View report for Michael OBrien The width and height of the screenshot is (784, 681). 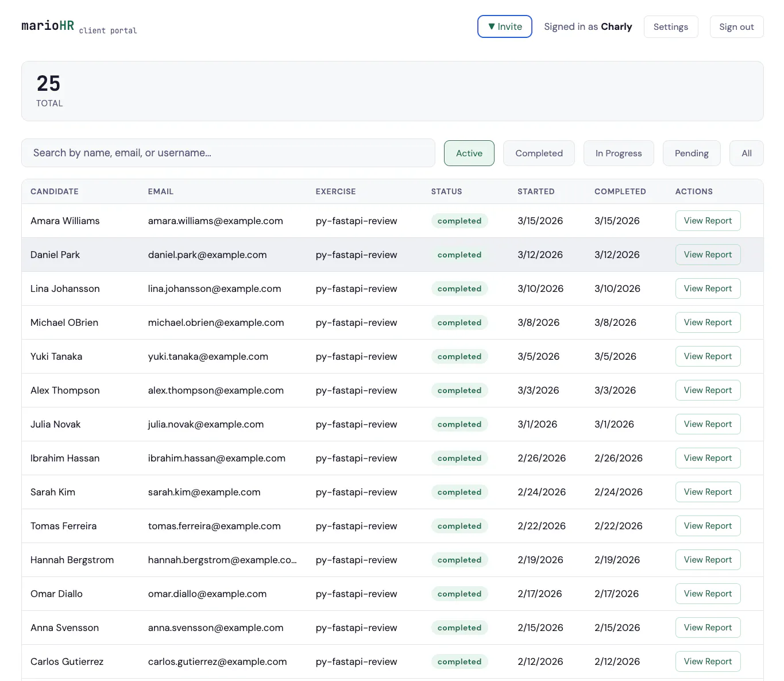[x=708, y=322]
